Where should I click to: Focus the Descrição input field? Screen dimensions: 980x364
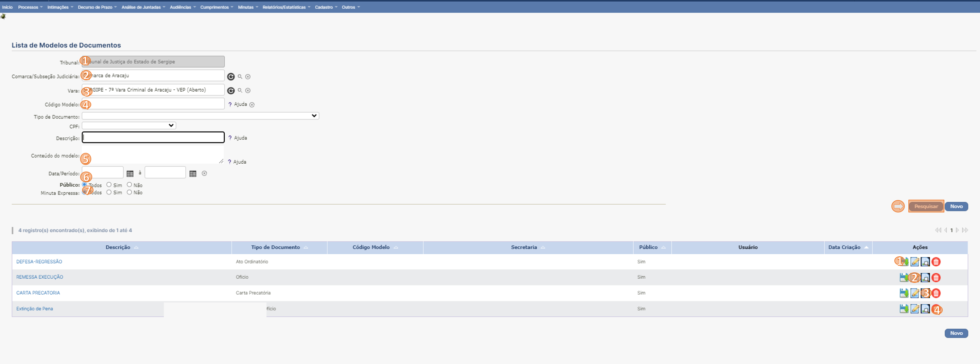(153, 137)
